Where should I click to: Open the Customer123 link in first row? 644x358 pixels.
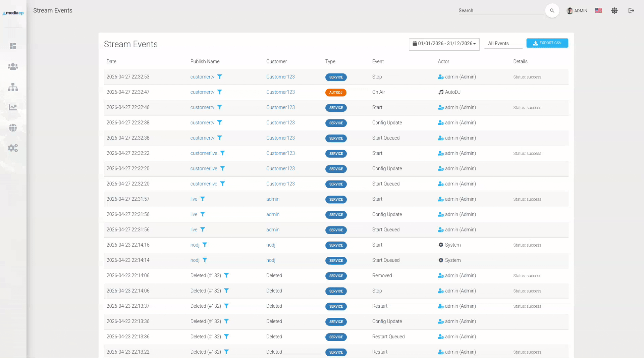[x=280, y=77]
